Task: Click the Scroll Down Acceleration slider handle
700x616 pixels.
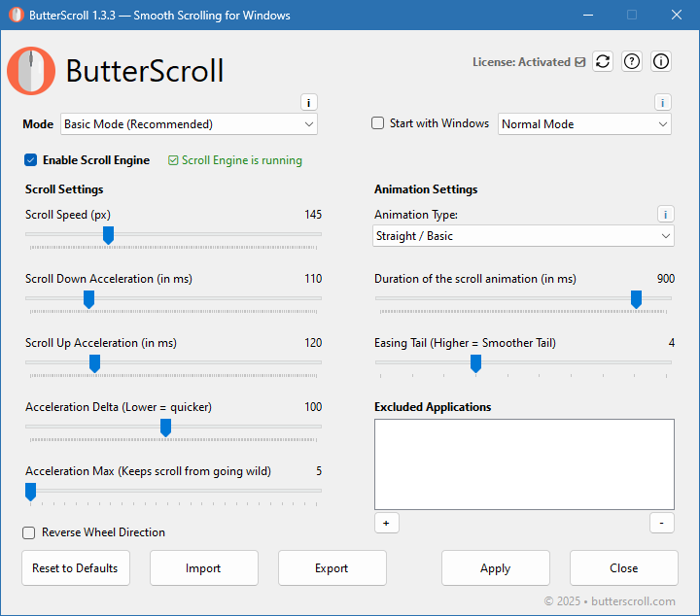Action: pos(88,299)
